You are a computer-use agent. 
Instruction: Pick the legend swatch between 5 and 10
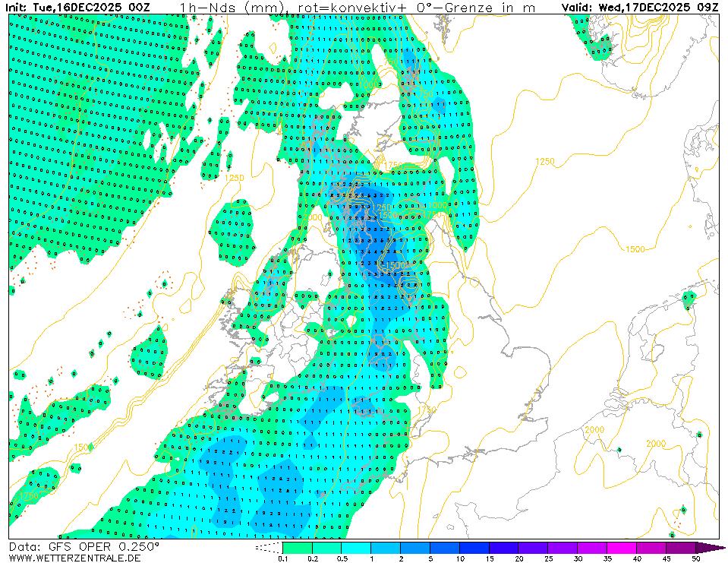[x=445, y=548]
